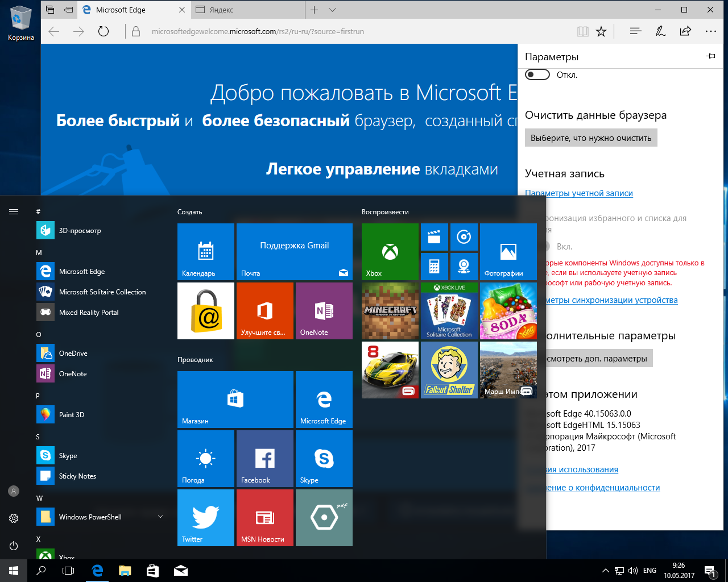Open the user account icon in Start
The width and height of the screenshot is (728, 582).
coord(14,491)
